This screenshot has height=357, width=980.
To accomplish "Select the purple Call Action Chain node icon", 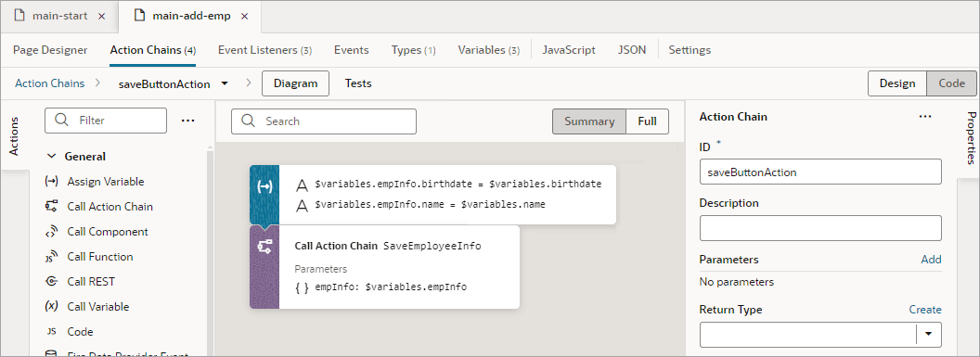I will [264, 248].
